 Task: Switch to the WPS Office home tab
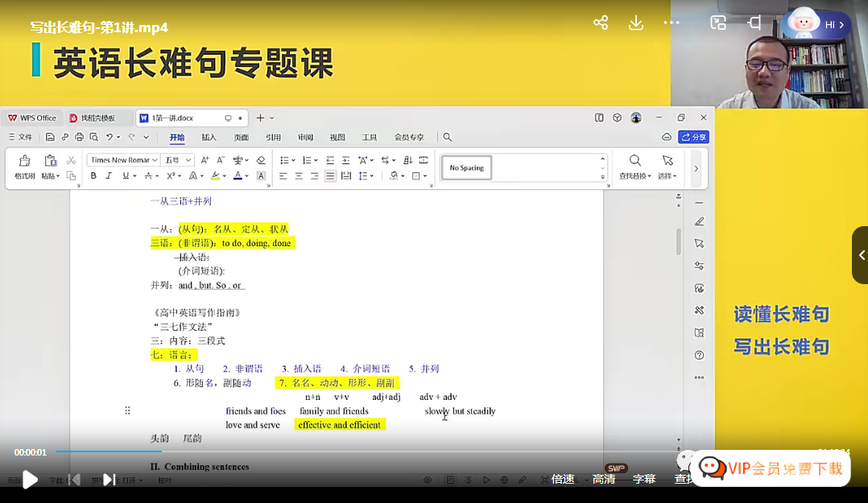click(x=32, y=118)
